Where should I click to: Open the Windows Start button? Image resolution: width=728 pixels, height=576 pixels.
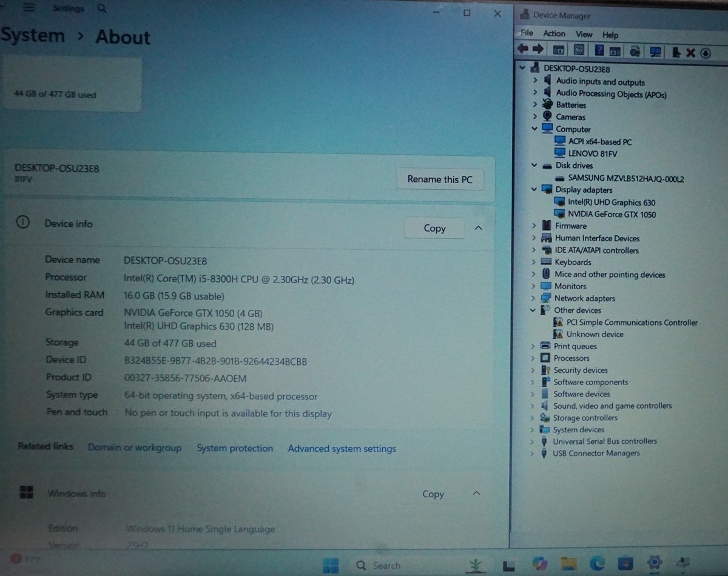pos(331,565)
